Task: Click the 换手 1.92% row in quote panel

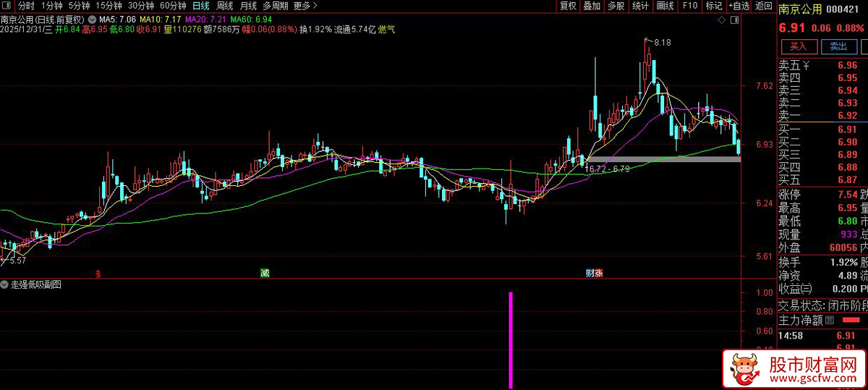Action: [818, 262]
